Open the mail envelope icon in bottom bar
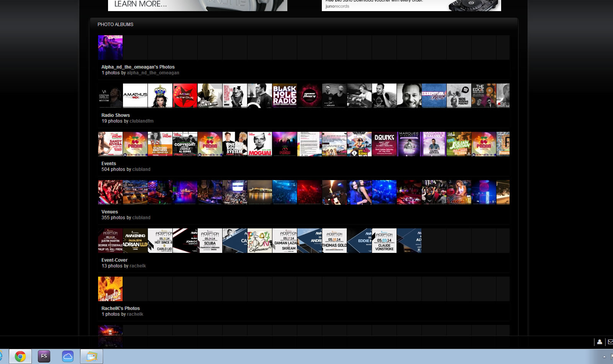613x364 pixels. [610, 342]
